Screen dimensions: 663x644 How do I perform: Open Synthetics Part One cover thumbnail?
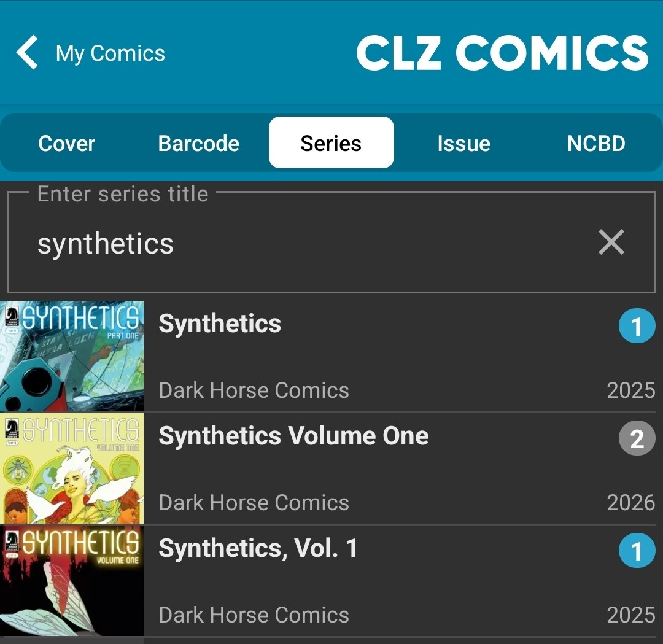point(72,356)
